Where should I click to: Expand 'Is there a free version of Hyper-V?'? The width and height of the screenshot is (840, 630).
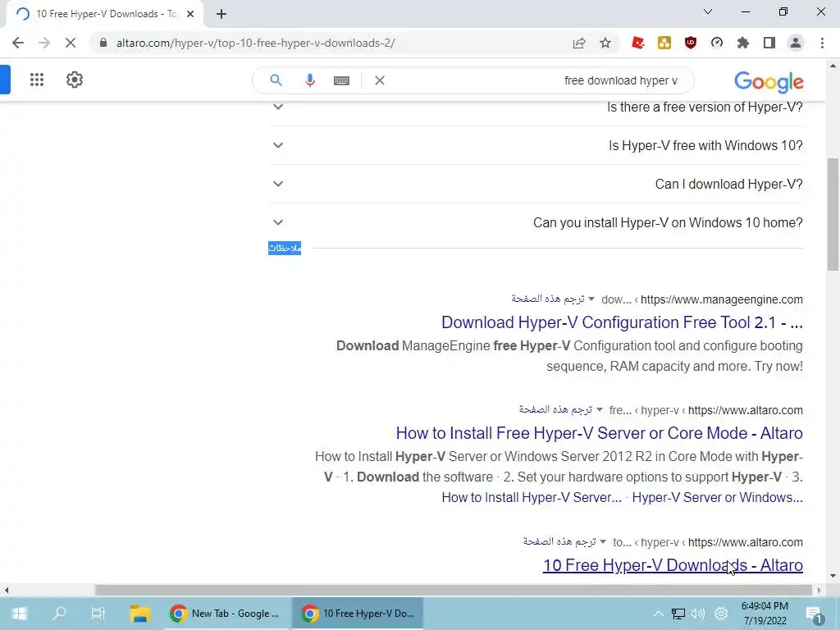tap(536, 107)
